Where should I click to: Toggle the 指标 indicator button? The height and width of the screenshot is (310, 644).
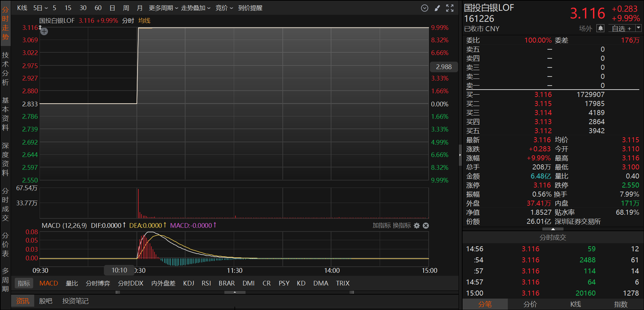click(x=24, y=283)
